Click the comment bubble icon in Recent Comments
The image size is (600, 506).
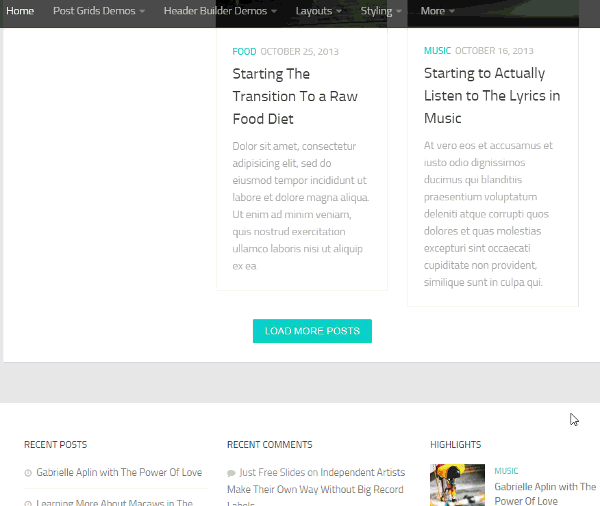tap(231, 473)
